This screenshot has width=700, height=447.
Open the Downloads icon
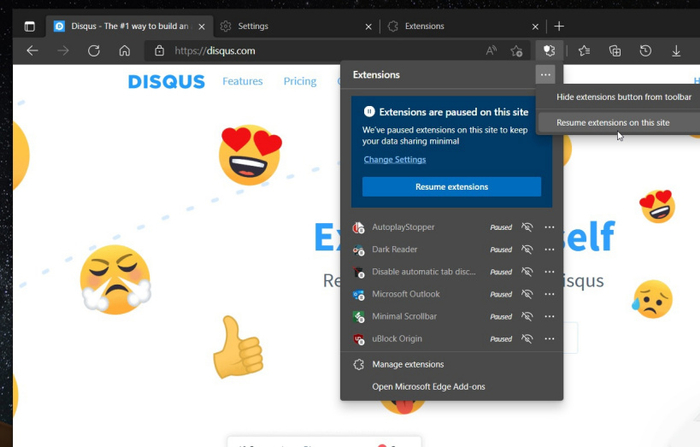(676, 51)
